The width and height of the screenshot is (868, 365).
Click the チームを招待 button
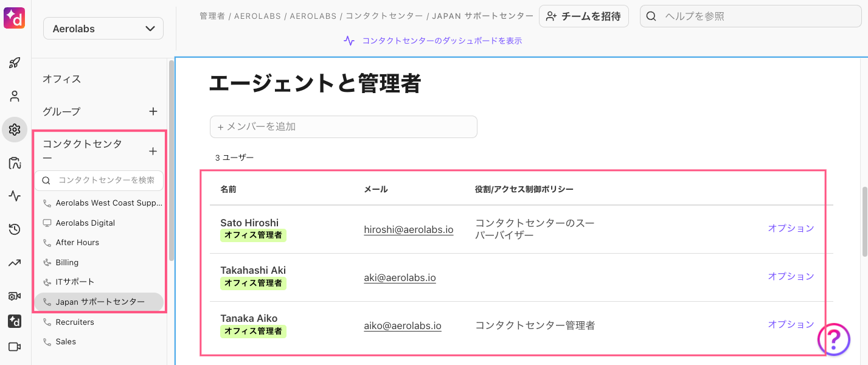click(583, 16)
